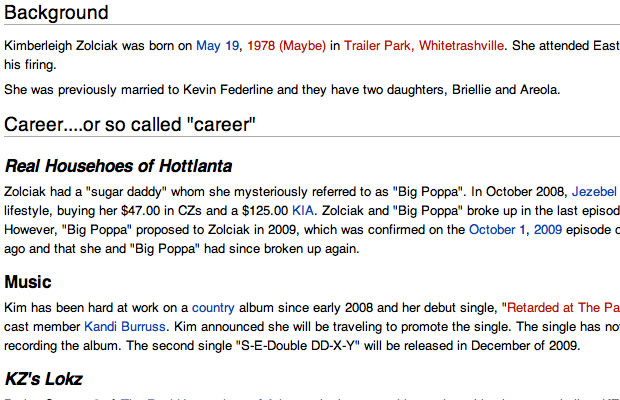This screenshot has width=620, height=400.
Task: Open the blue May 19 date link
Action: [217, 46]
